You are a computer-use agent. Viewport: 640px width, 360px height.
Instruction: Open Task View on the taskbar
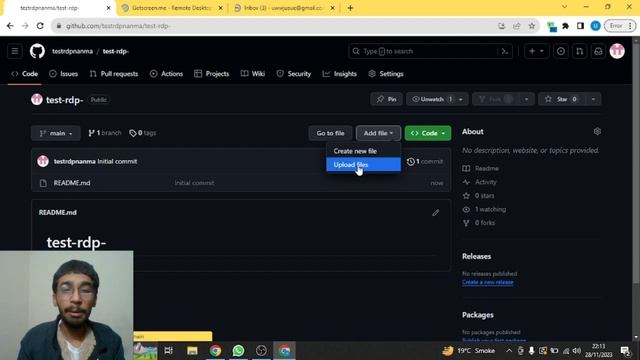pyautogui.click(x=169, y=351)
